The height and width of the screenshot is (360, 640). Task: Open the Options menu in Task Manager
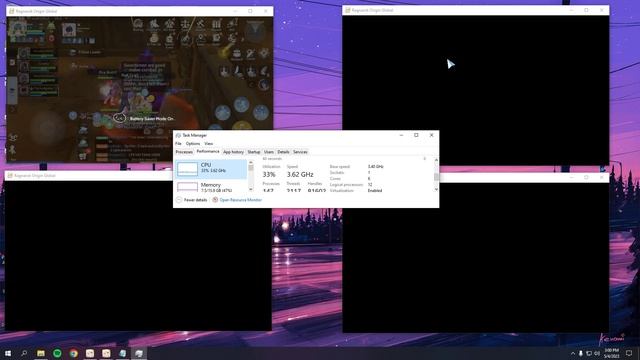coord(193,144)
